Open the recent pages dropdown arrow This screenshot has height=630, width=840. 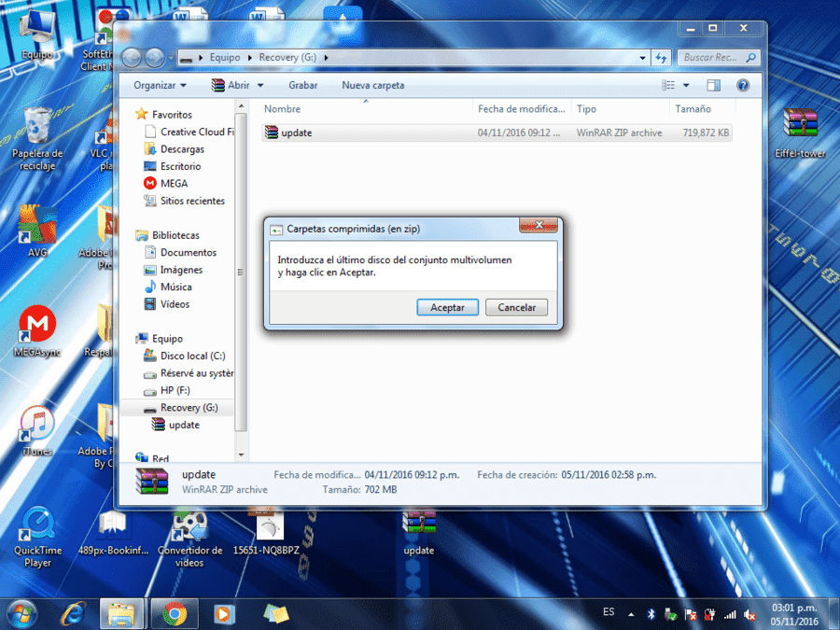171,57
